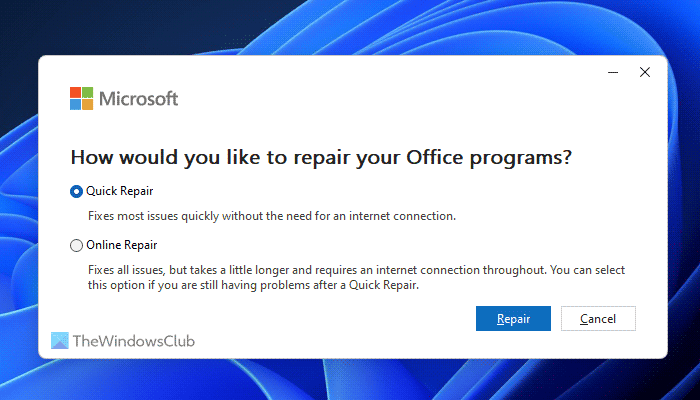Minimize the Office repair dialog

click(611, 72)
